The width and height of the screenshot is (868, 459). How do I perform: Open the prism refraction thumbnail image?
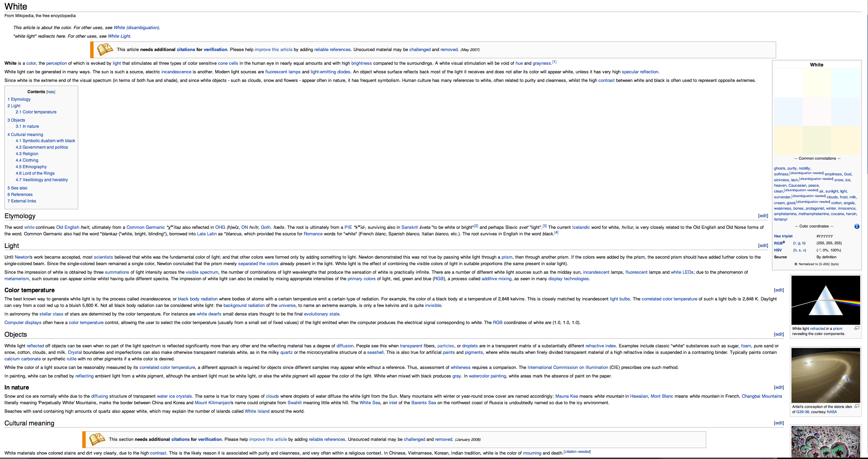coord(825,300)
